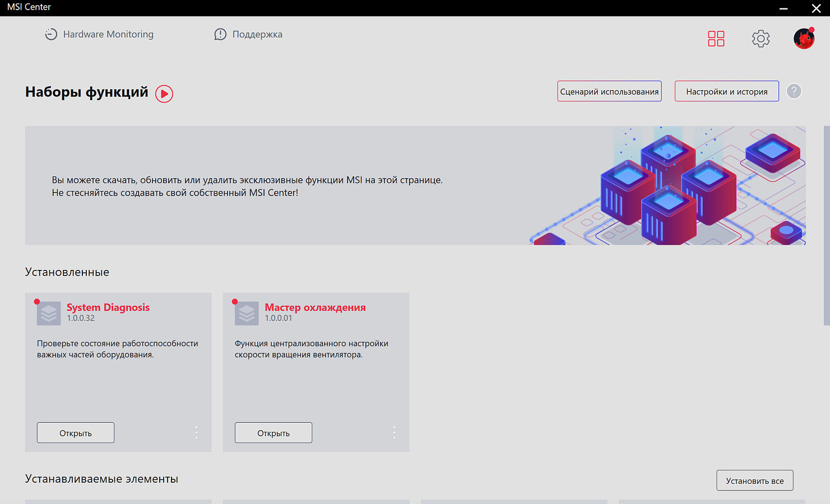Click version text 1.0.0.01
Viewport: 830px width, 504px height.
(279, 318)
